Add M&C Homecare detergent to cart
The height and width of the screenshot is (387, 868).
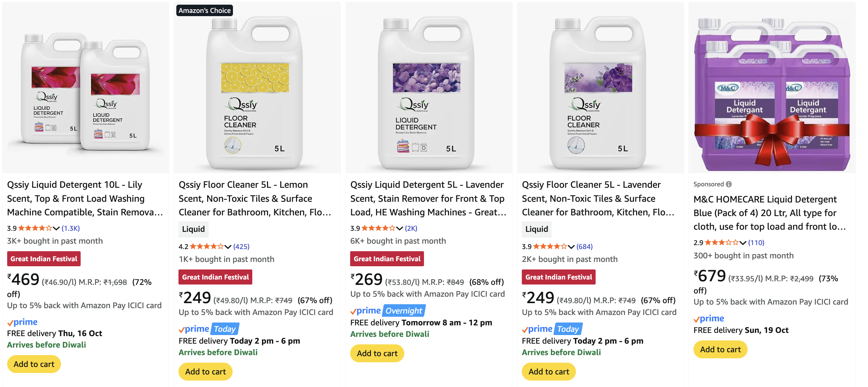(720, 349)
